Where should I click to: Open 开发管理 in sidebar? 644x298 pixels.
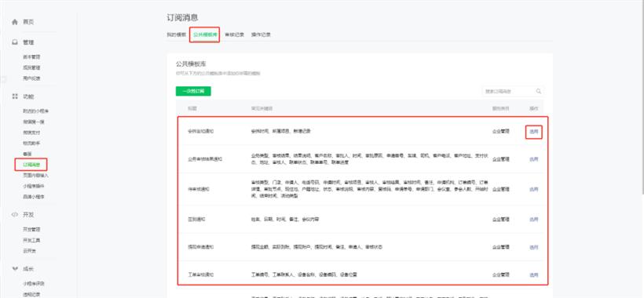point(31,230)
